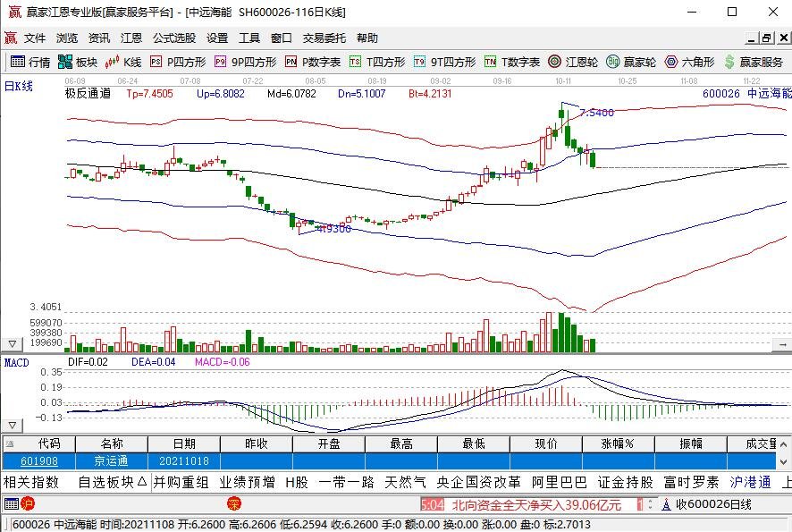Open the 赢家轮 wheel tool
792x532 pixels.
click(x=631, y=63)
